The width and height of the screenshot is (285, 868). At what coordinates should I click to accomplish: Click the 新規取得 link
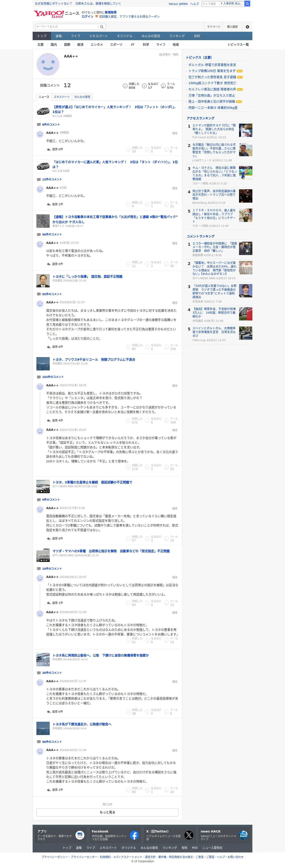coord(111,12)
